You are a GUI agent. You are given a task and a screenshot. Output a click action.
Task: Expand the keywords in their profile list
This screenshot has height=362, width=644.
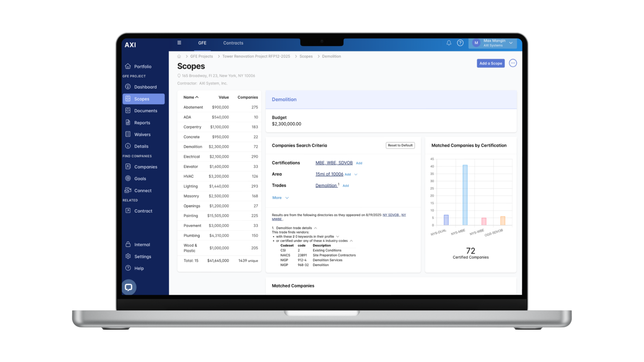(338, 237)
